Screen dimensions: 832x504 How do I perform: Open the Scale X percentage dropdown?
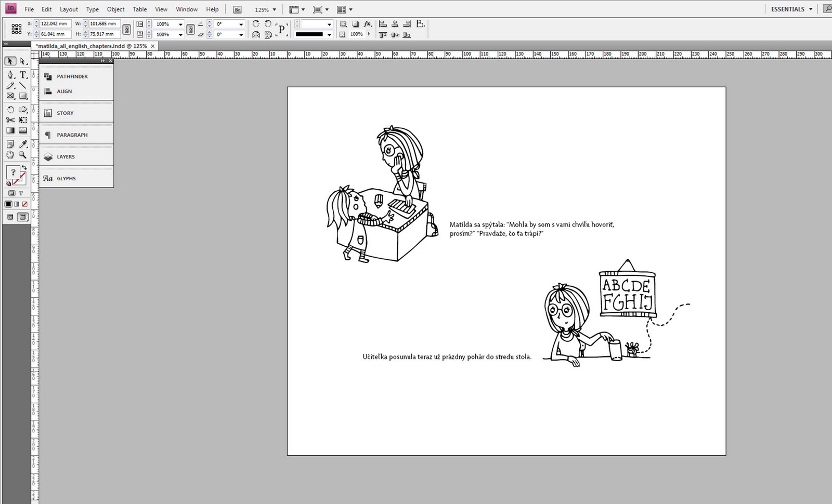pos(180,24)
